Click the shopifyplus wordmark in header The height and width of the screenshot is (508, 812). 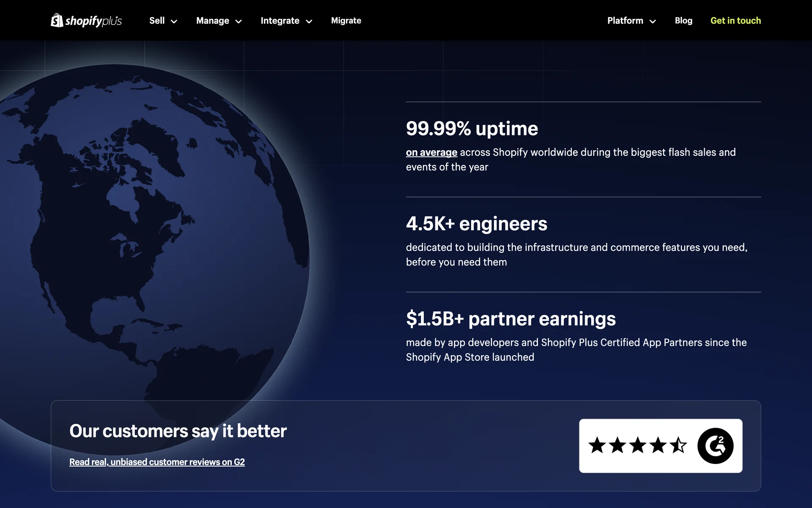pyautogui.click(x=93, y=21)
